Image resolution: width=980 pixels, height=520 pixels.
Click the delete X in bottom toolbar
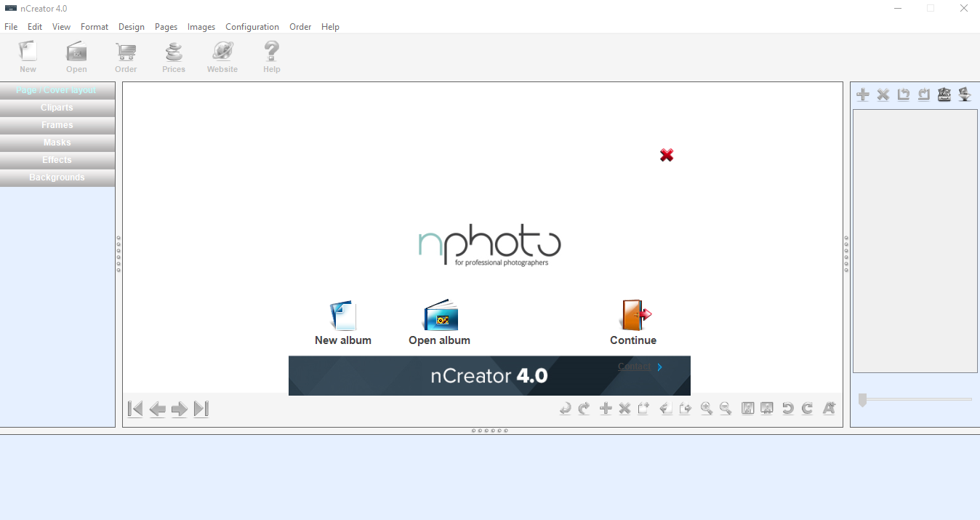point(624,409)
